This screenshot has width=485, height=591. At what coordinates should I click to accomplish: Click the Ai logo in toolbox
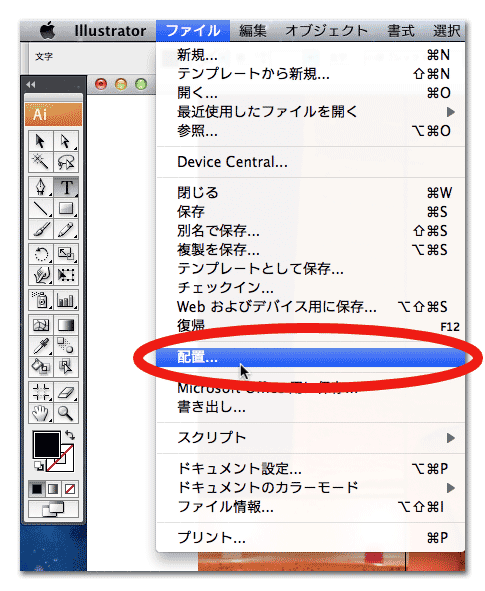tap(54, 114)
